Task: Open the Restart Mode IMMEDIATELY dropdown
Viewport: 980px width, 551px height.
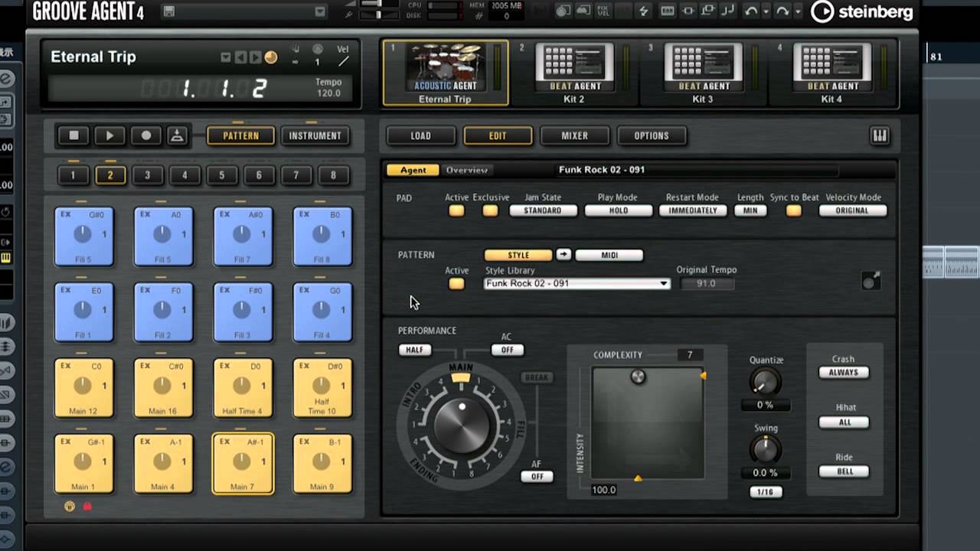Action: (692, 210)
